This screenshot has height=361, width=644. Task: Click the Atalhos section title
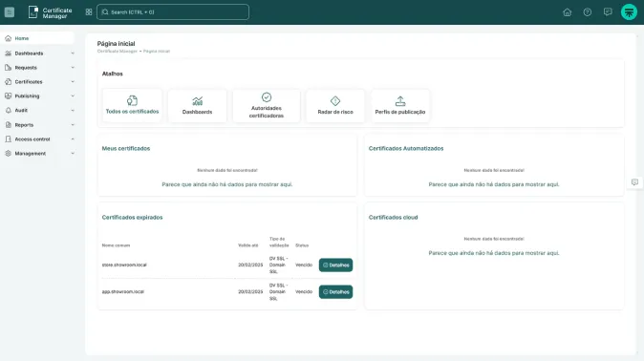113,74
